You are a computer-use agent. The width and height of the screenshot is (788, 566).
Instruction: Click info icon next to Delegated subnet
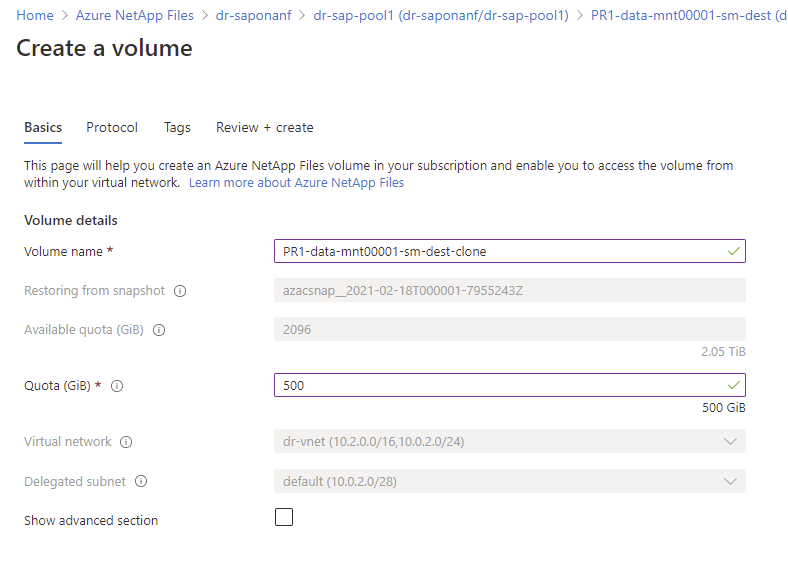click(140, 482)
